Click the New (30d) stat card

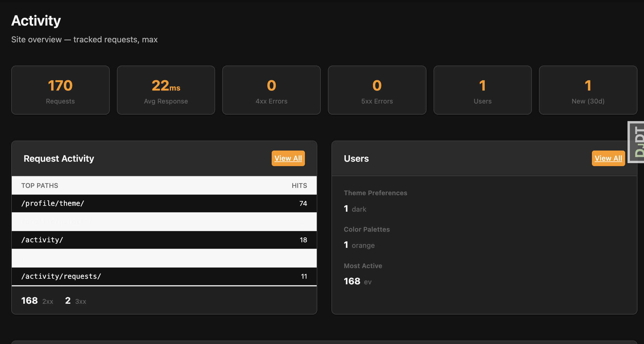coord(588,90)
